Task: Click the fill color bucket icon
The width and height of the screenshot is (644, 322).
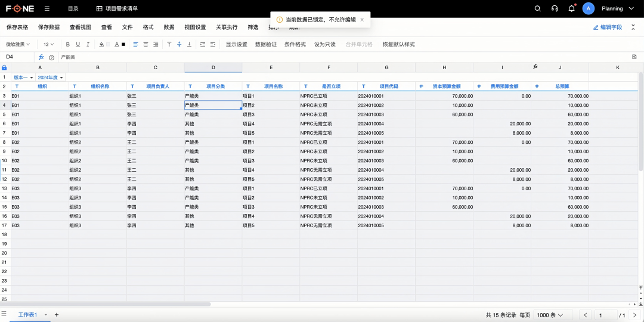Action: coord(101,44)
